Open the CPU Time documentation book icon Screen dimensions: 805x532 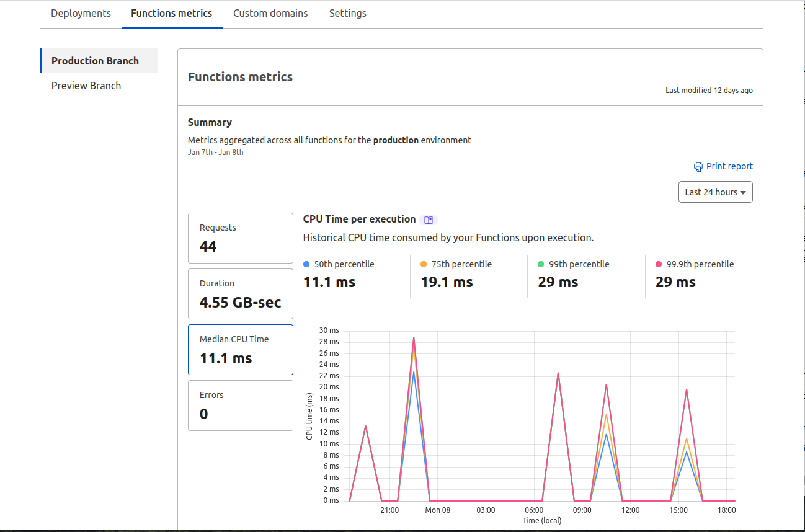click(x=429, y=219)
